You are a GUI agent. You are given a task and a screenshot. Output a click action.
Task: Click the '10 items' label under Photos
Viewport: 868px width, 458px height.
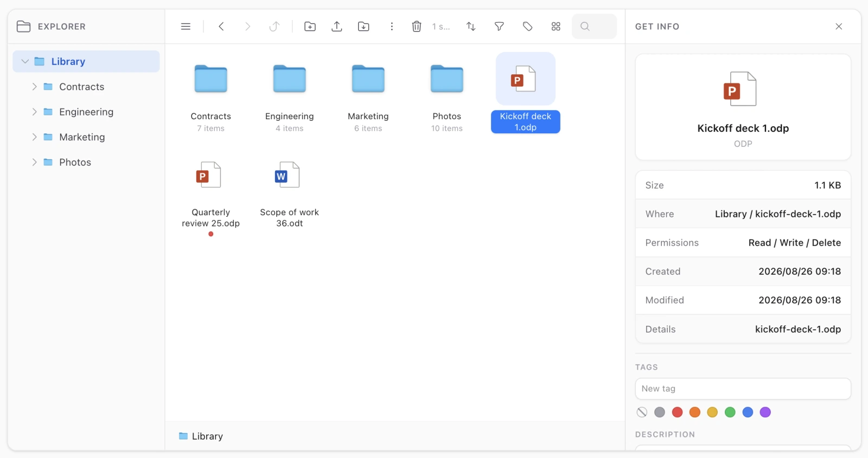click(x=447, y=128)
